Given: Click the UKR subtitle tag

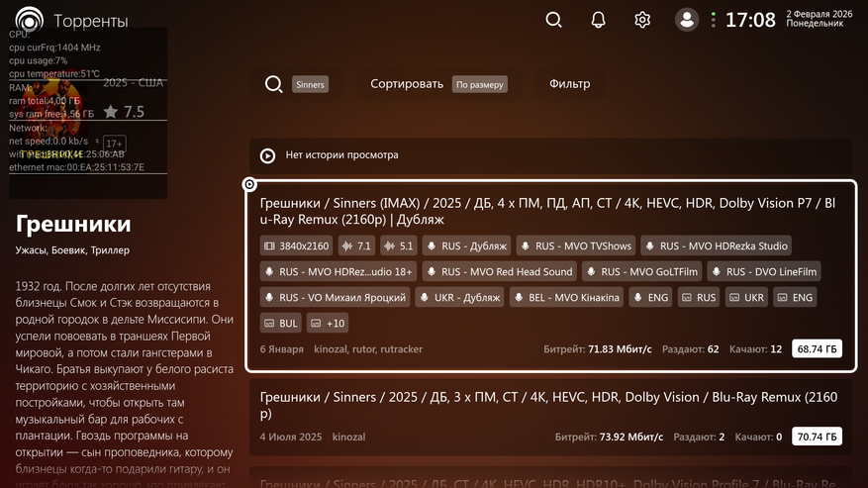Looking at the screenshot, I should (747, 298).
